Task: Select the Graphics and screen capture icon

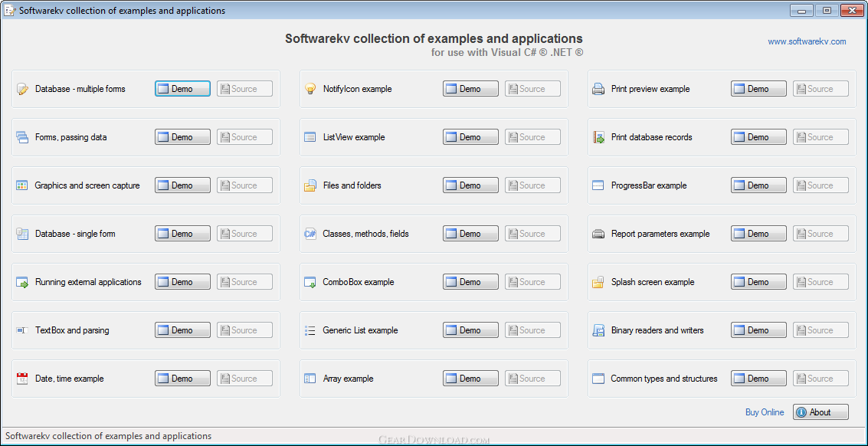Action: point(22,185)
